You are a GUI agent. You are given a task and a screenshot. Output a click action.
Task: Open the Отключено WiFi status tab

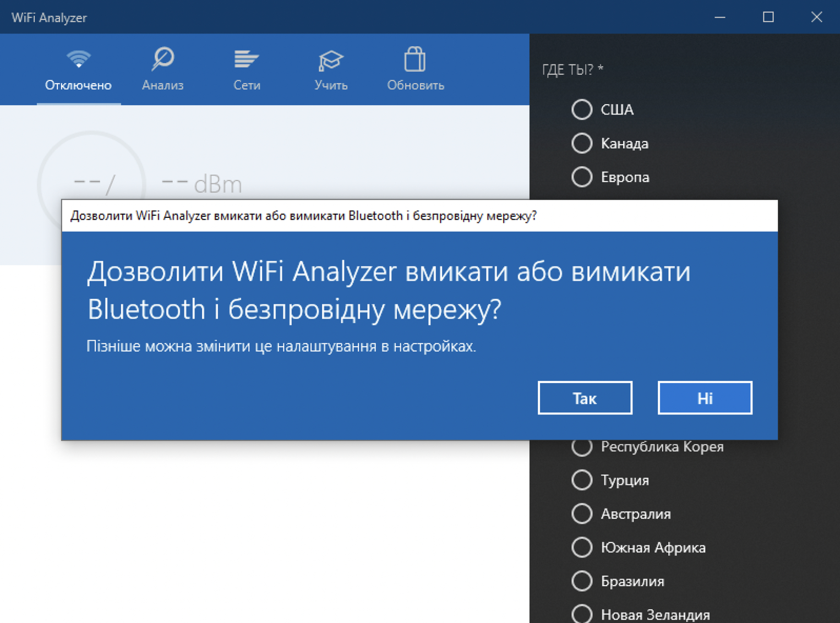coord(78,70)
